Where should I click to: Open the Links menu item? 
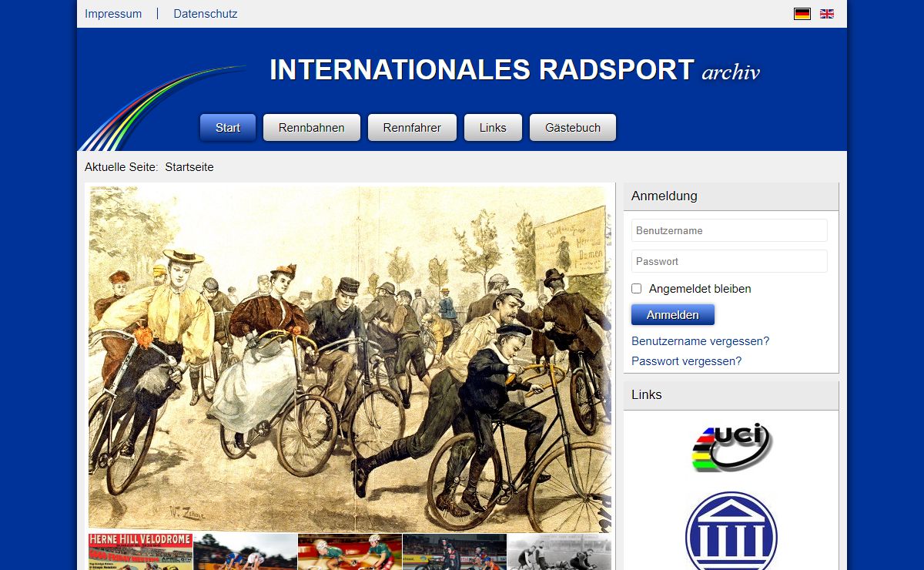pyautogui.click(x=493, y=128)
